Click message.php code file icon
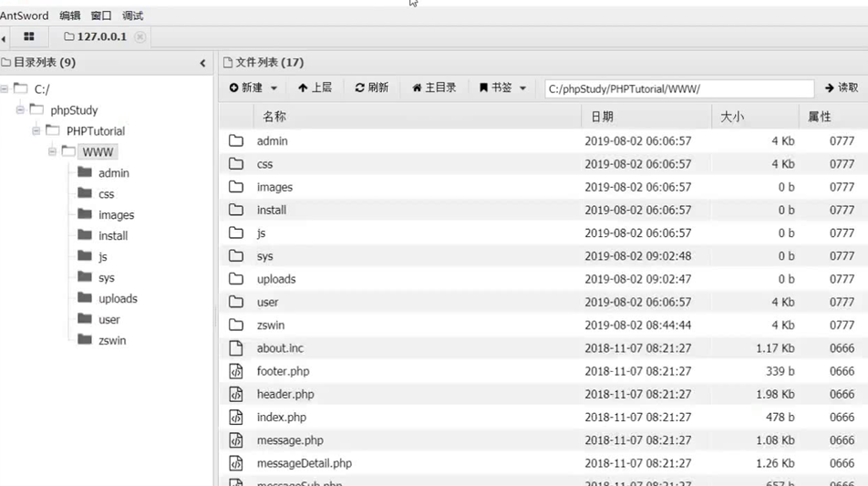 [x=236, y=440]
